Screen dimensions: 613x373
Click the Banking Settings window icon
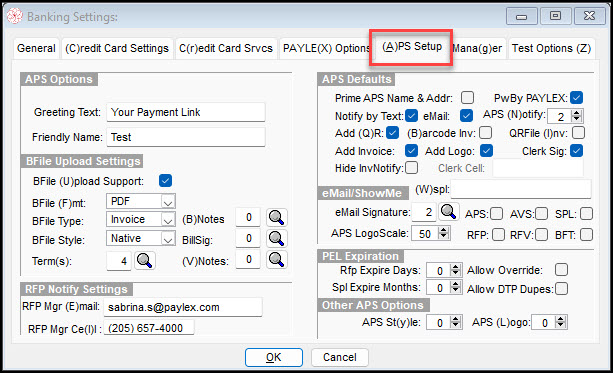pyautogui.click(x=15, y=16)
